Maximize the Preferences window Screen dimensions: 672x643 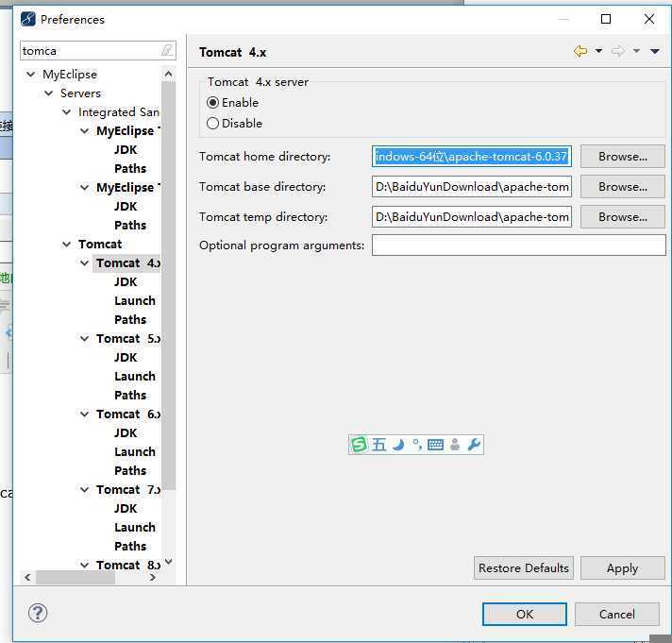606,19
